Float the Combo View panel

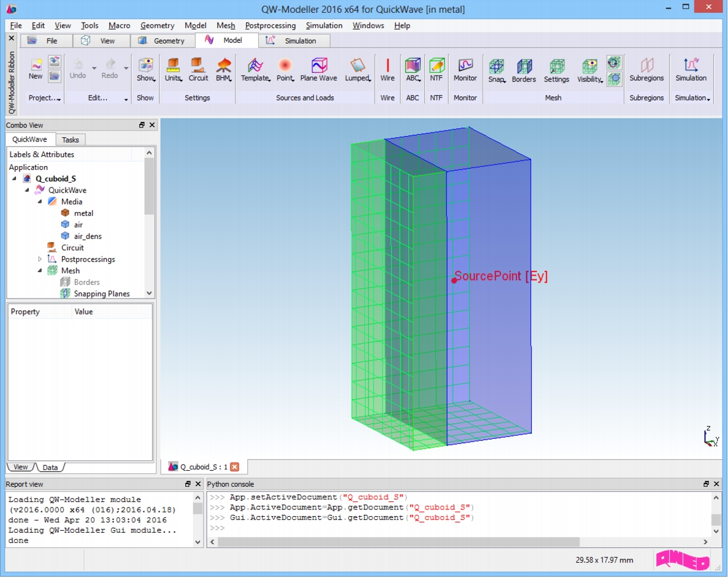[x=142, y=125]
